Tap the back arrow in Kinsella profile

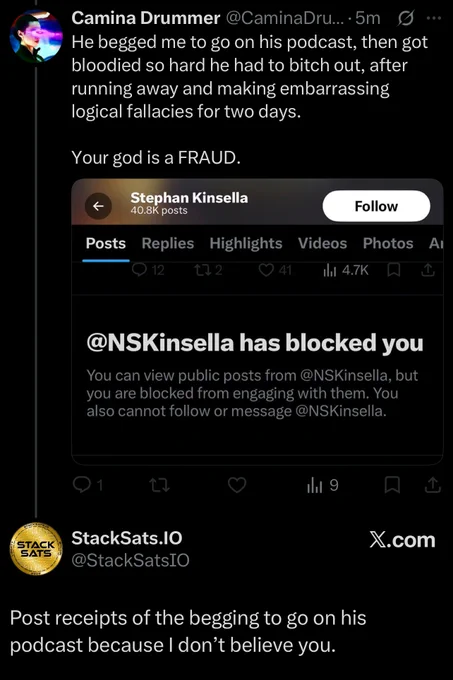click(x=98, y=206)
